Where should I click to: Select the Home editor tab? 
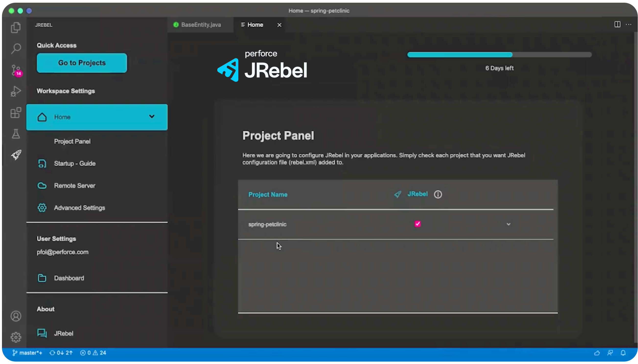[255, 24]
